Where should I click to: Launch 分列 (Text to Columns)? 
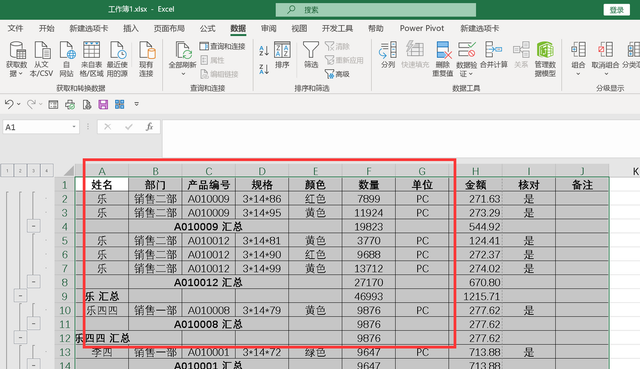[x=388, y=55]
